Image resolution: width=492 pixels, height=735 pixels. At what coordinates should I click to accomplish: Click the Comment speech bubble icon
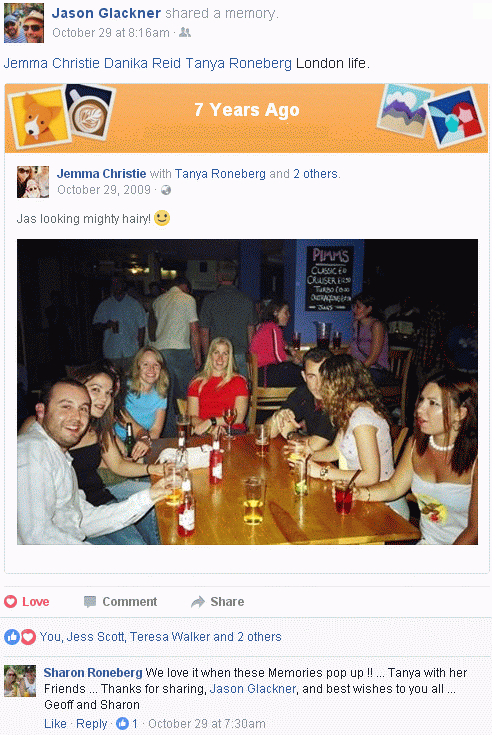click(x=89, y=601)
